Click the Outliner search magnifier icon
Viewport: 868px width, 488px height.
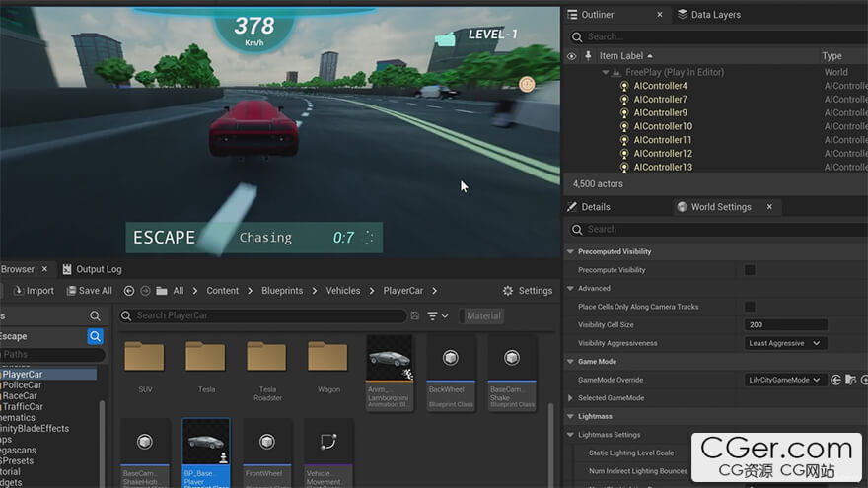point(577,36)
